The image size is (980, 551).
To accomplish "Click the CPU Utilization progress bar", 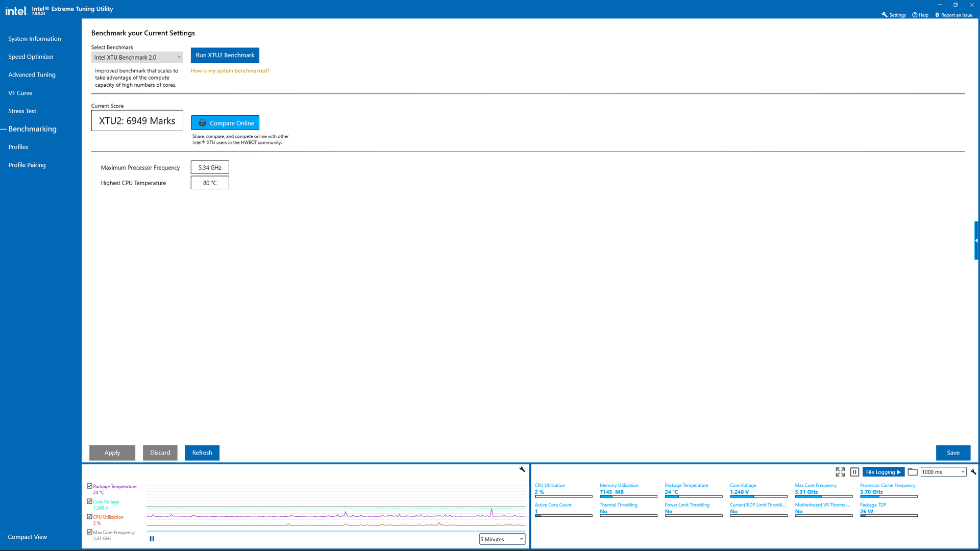I will coord(563,496).
